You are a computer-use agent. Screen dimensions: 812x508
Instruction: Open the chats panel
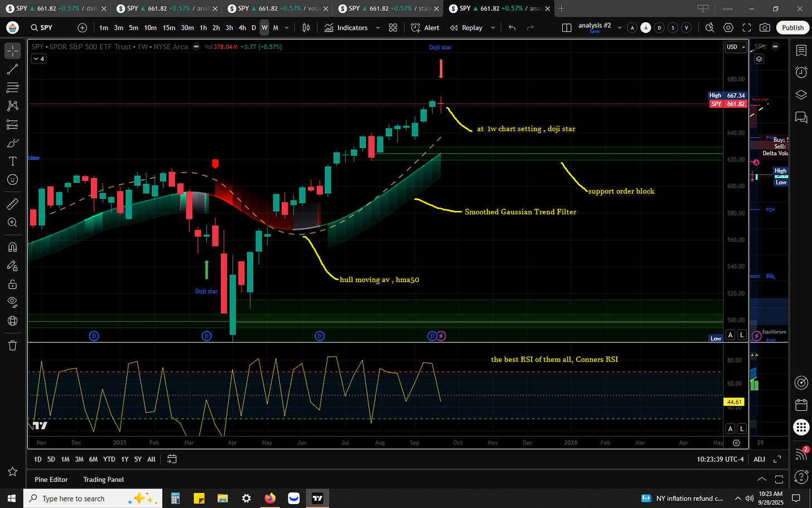[801, 117]
